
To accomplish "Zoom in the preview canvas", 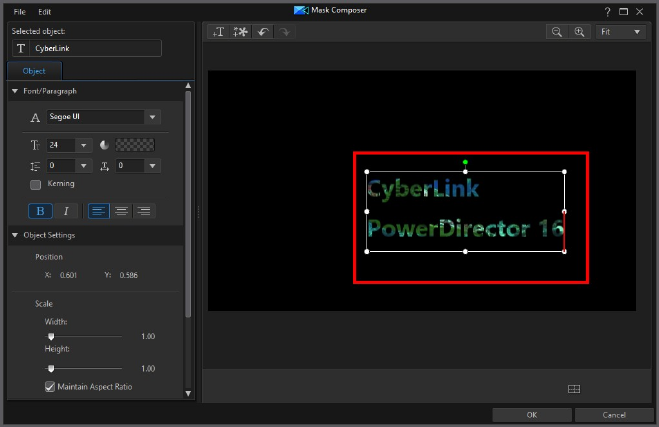I will pos(579,32).
